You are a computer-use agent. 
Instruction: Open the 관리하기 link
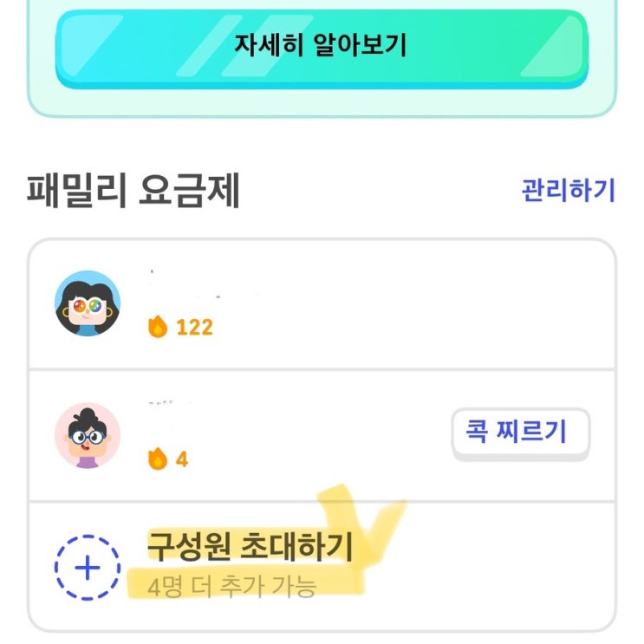pos(568,190)
